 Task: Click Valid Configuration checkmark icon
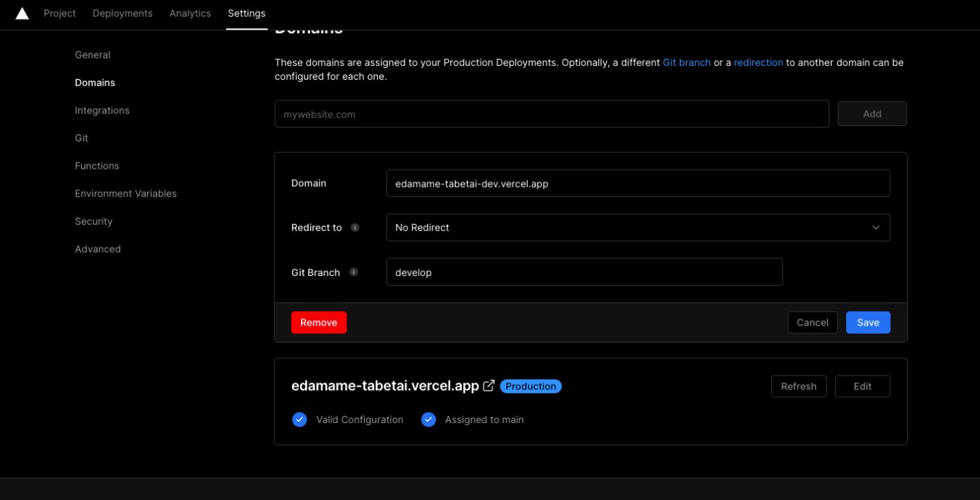pos(300,419)
